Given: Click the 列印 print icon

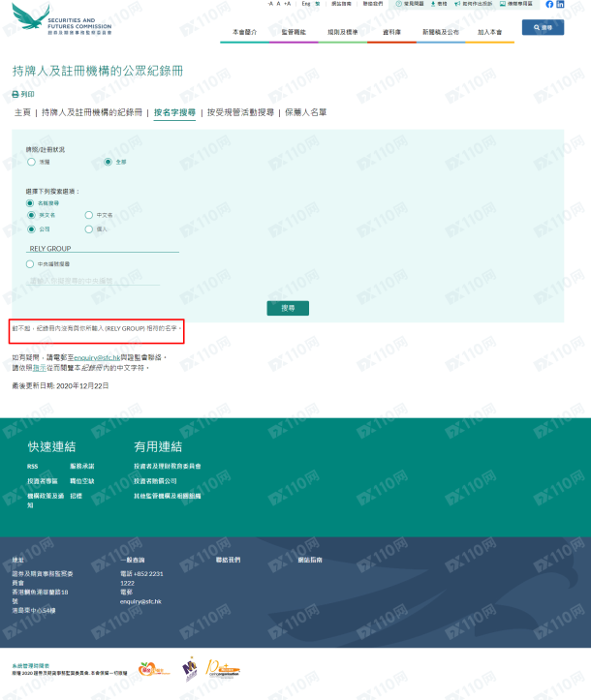Looking at the screenshot, I should point(23,94).
